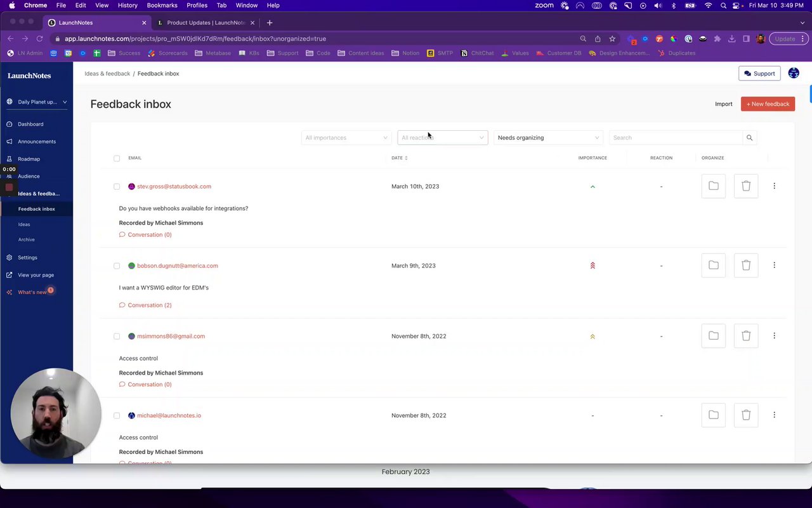Go back with Chrome back arrow
The width and height of the screenshot is (812, 508).
(x=10, y=39)
